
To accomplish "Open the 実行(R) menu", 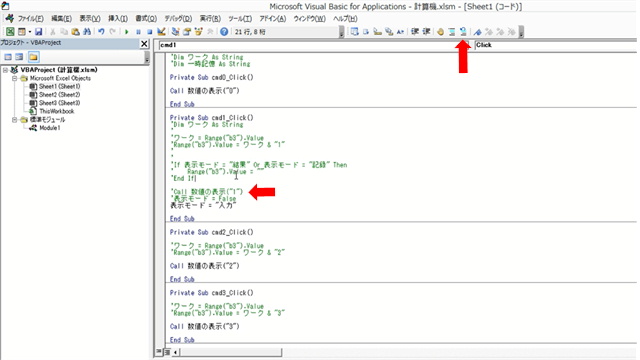I will tap(210, 19).
